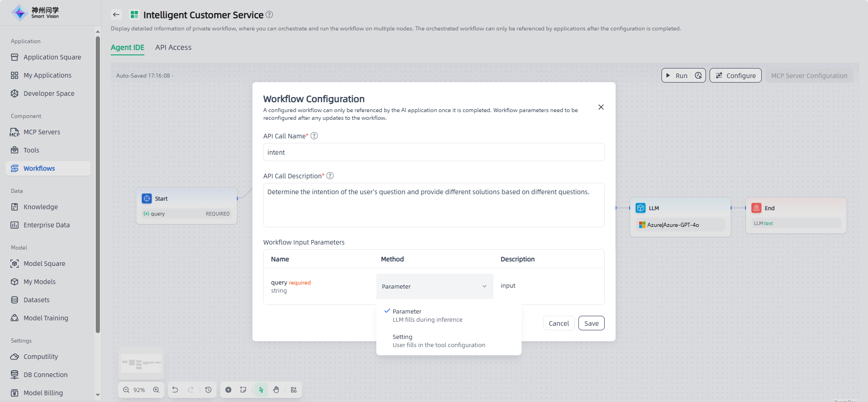The height and width of the screenshot is (402, 868).
Task: Click the API Call Description help icon
Action: pos(330,176)
